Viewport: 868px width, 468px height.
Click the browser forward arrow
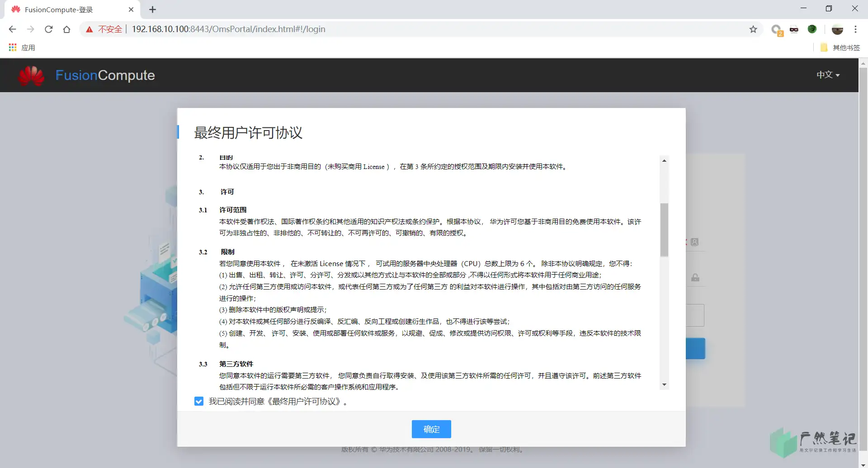point(30,29)
